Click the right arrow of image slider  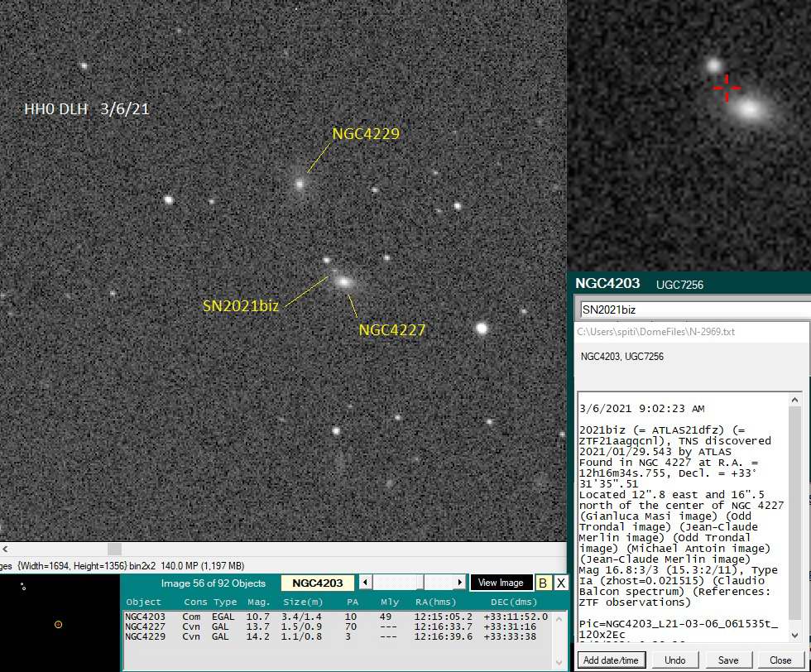coord(461,583)
